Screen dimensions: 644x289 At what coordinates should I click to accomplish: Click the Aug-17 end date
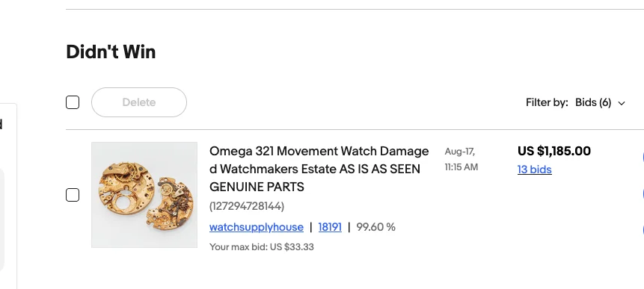point(459,152)
